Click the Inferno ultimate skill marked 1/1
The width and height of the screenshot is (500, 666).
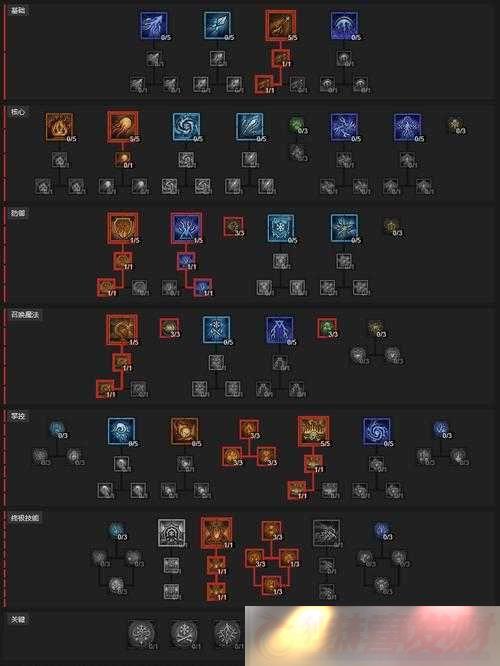[x=217, y=533]
